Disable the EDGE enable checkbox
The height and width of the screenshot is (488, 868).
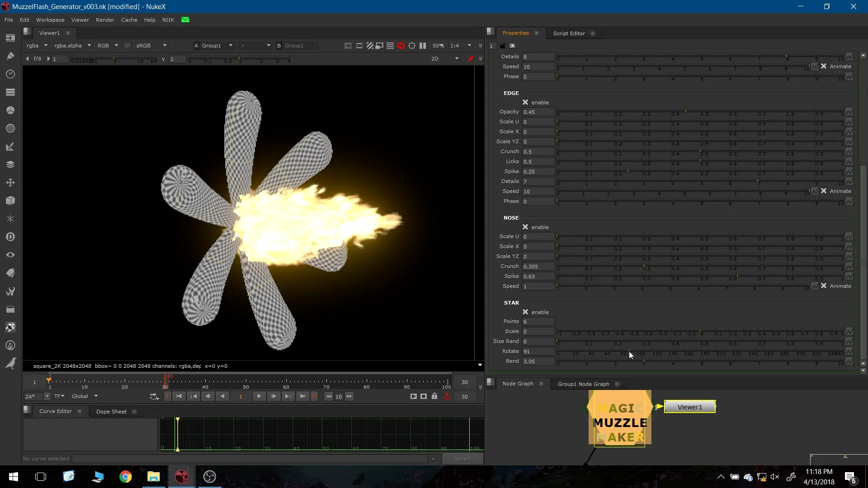[525, 102]
